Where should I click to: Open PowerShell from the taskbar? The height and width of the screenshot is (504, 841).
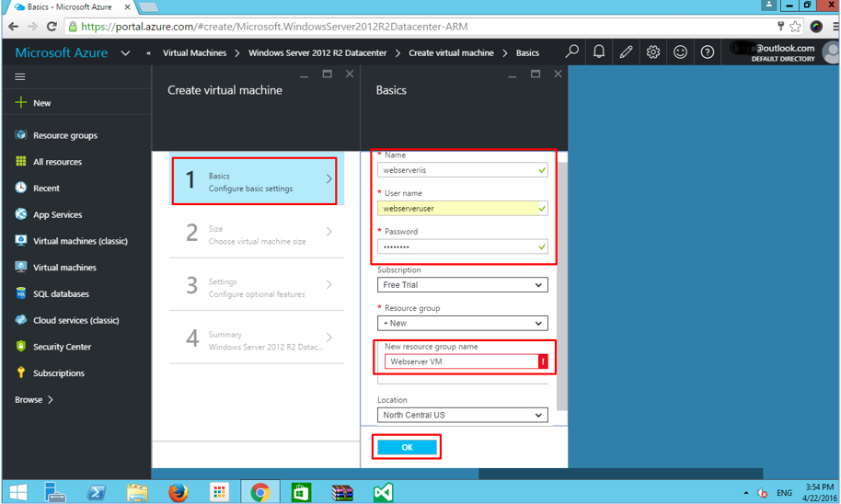click(97, 492)
